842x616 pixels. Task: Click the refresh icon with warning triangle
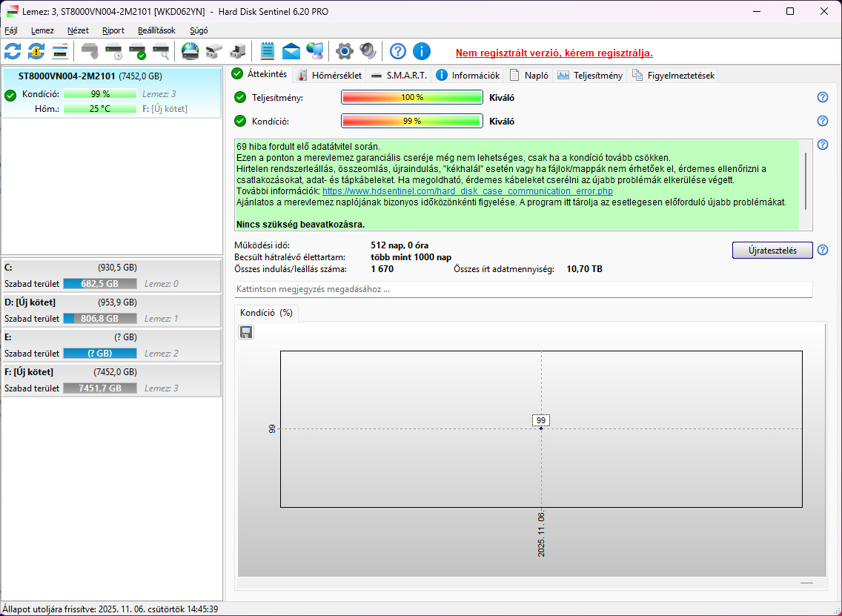(x=36, y=52)
